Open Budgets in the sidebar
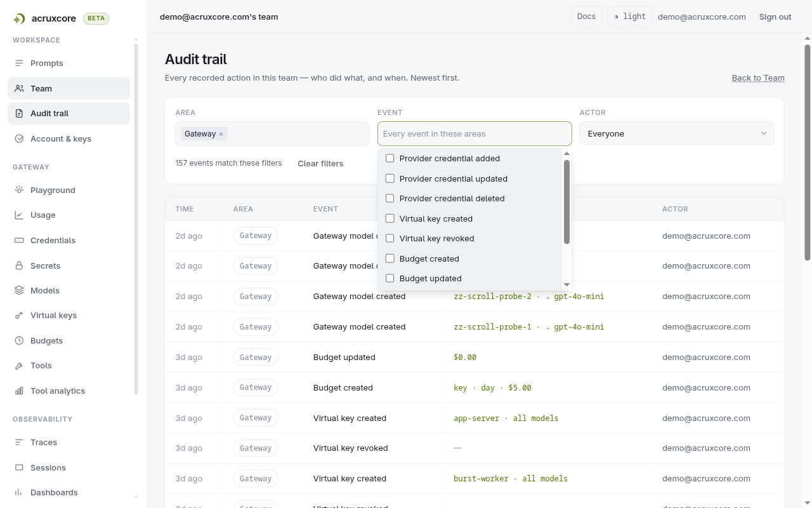The width and height of the screenshot is (812, 508). (69, 340)
